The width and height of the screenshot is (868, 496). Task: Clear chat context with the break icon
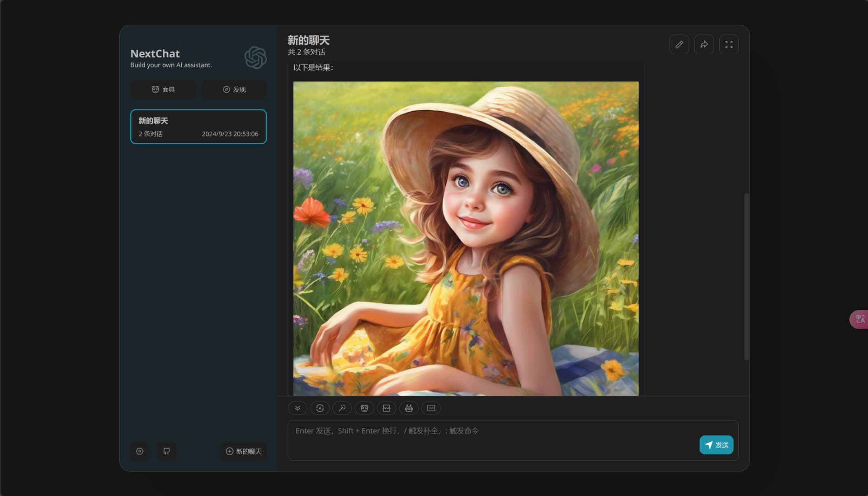click(387, 408)
